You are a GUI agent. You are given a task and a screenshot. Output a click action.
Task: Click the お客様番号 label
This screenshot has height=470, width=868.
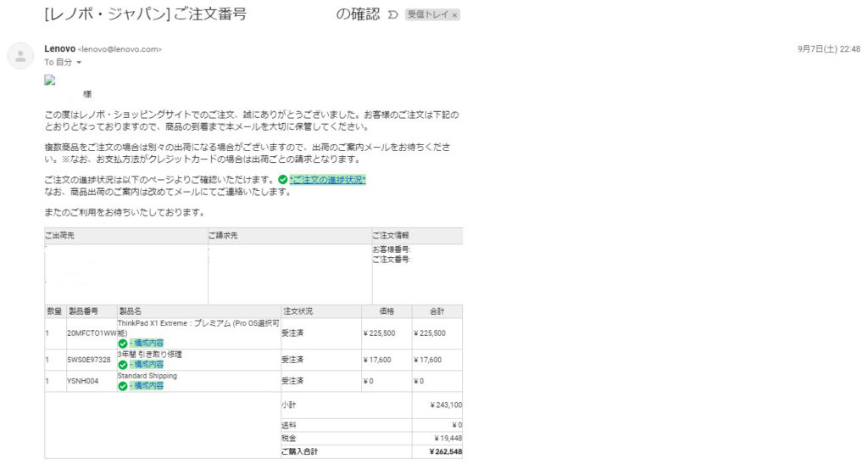392,249
